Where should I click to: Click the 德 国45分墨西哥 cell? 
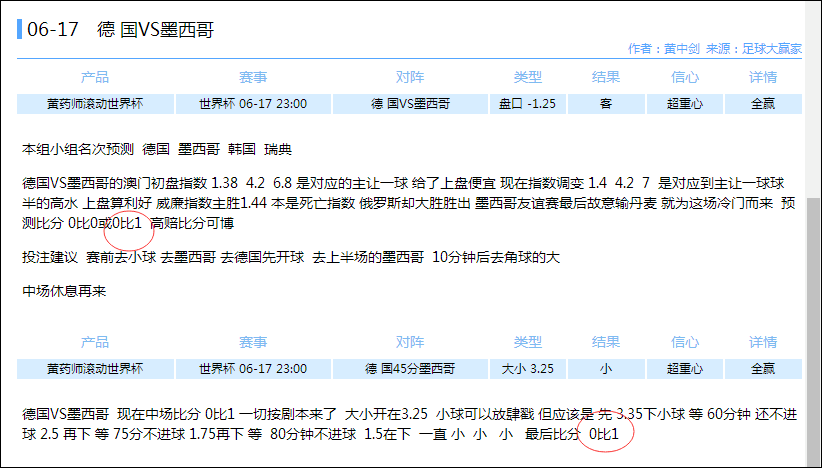point(410,369)
